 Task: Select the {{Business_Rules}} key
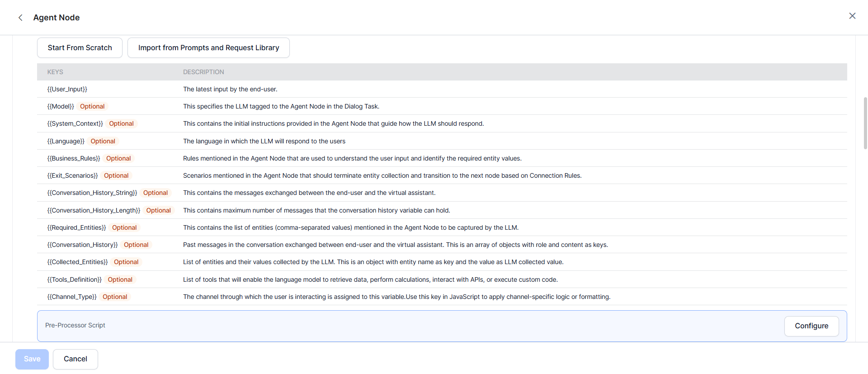tap(74, 159)
